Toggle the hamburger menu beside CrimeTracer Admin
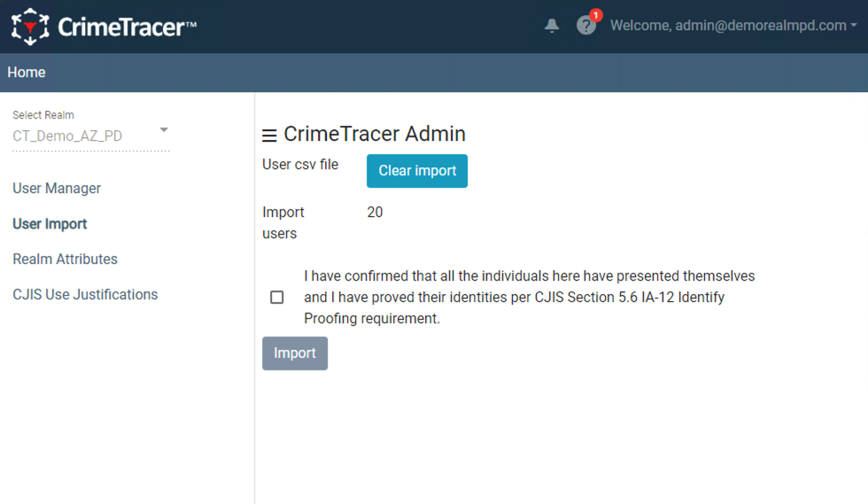Image resolution: width=868 pixels, height=504 pixels. [269, 136]
